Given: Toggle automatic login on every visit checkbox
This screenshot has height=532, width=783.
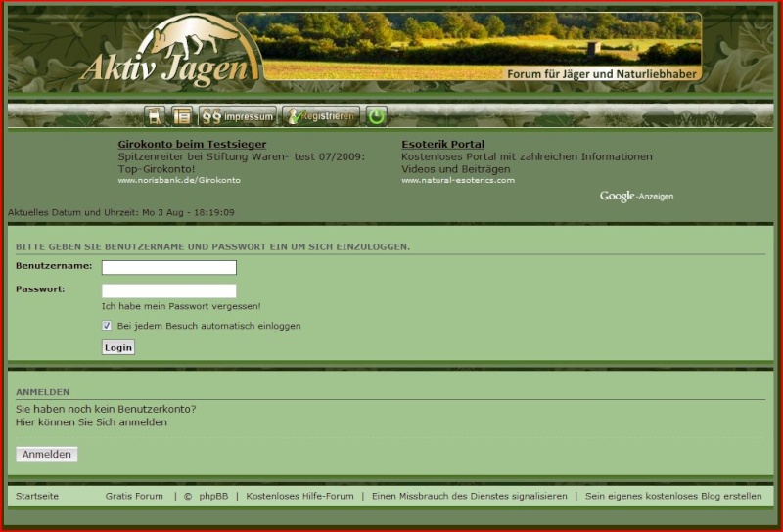Looking at the screenshot, I should 107,326.
